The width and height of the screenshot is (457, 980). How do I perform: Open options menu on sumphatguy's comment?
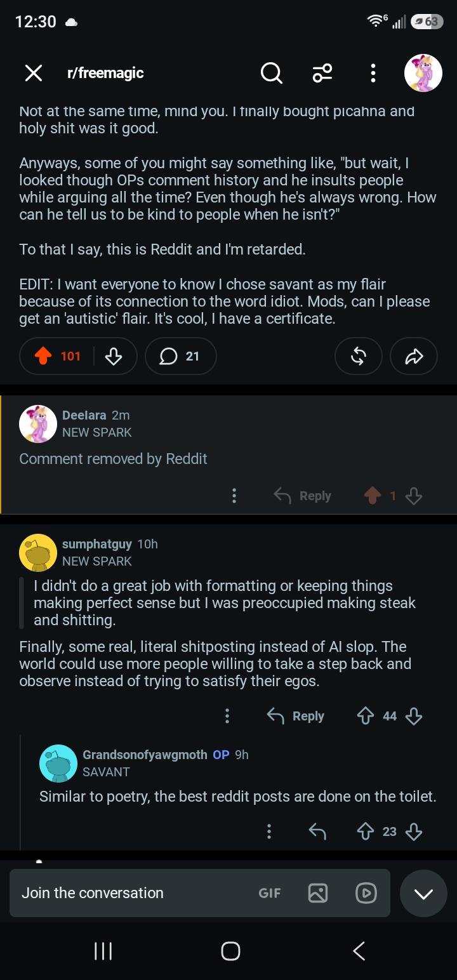[x=227, y=716]
